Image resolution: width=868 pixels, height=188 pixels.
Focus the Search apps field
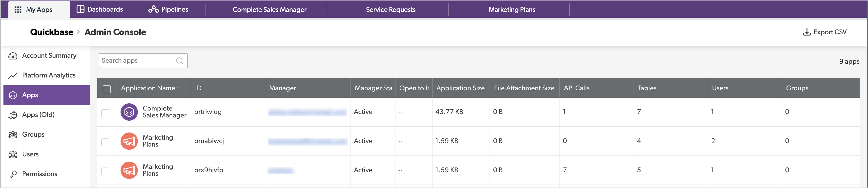point(143,61)
